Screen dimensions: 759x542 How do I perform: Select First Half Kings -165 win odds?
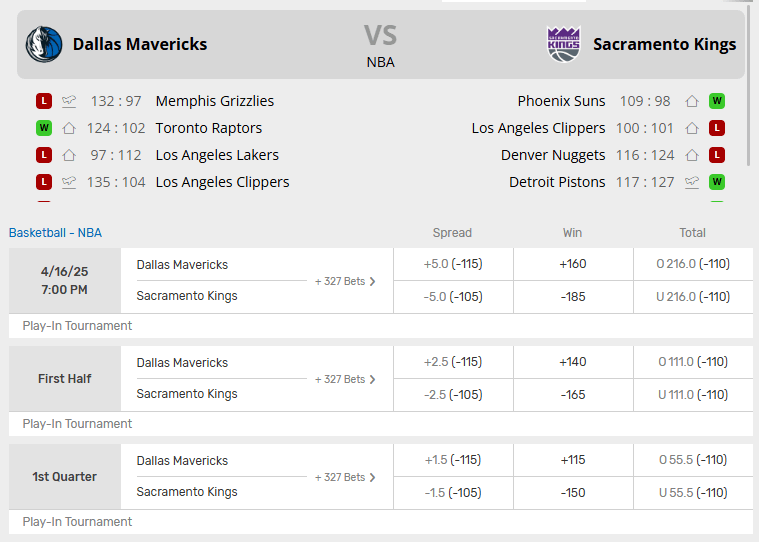point(573,395)
